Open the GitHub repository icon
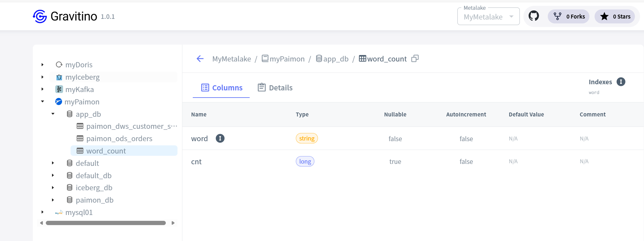This screenshot has height=241, width=644. click(533, 16)
